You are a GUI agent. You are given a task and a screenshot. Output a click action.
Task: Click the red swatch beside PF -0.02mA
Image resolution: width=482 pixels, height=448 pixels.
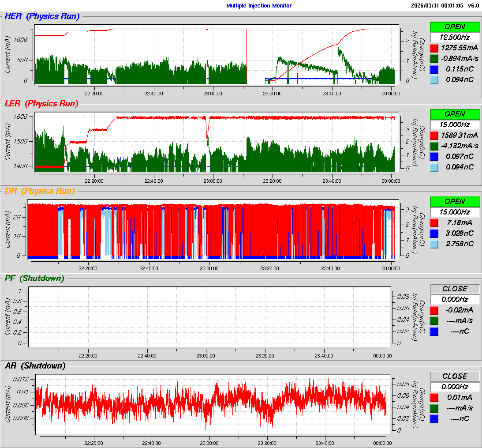pos(434,310)
